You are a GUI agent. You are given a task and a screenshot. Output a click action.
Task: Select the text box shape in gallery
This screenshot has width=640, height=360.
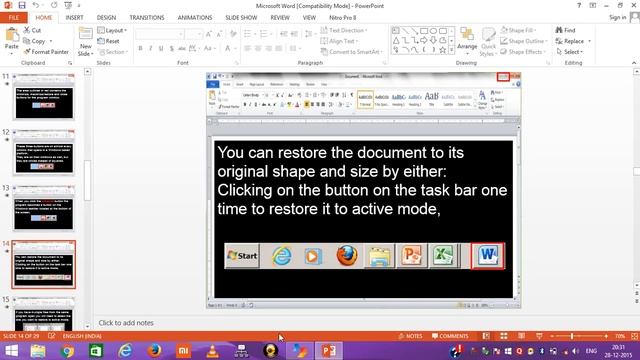tap(396, 31)
